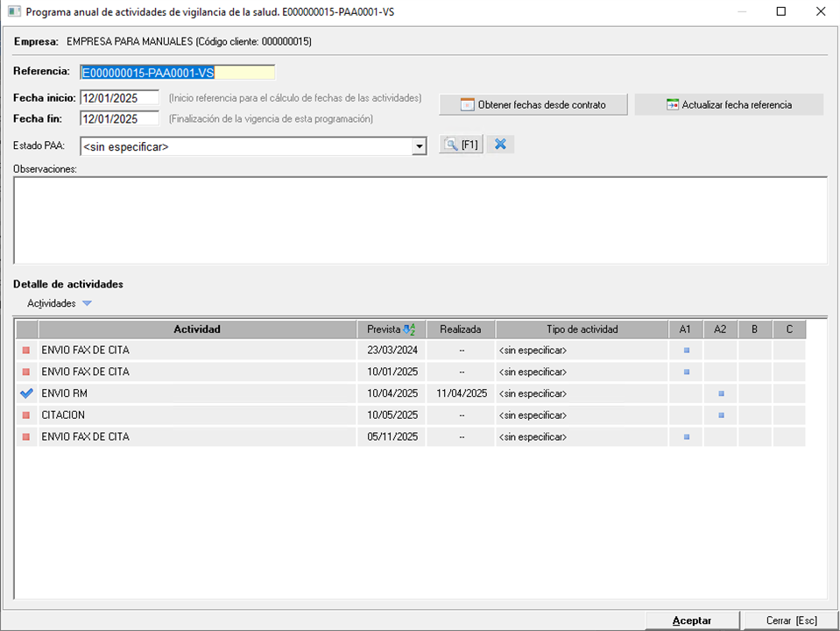Click red status square for 05/11/2025 activity
The width and height of the screenshot is (840, 631).
tap(26, 436)
